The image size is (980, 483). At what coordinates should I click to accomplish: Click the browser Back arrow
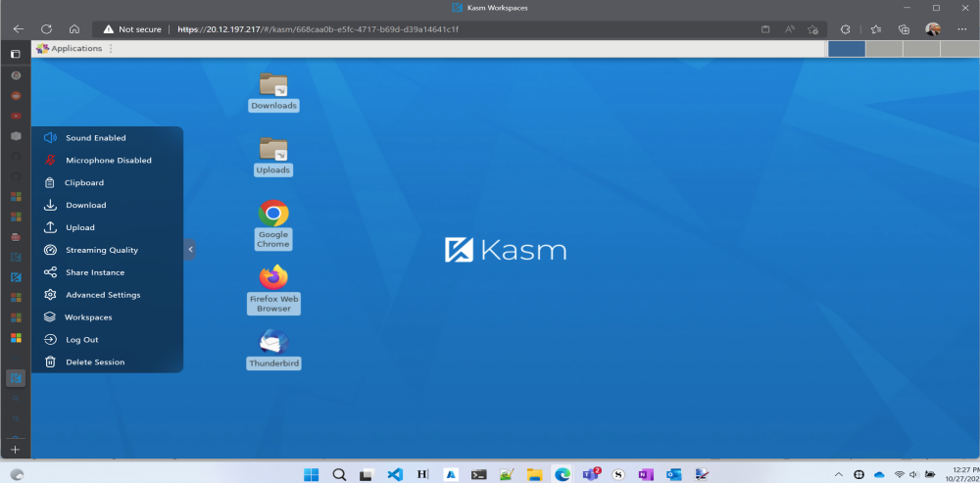click(18, 28)
